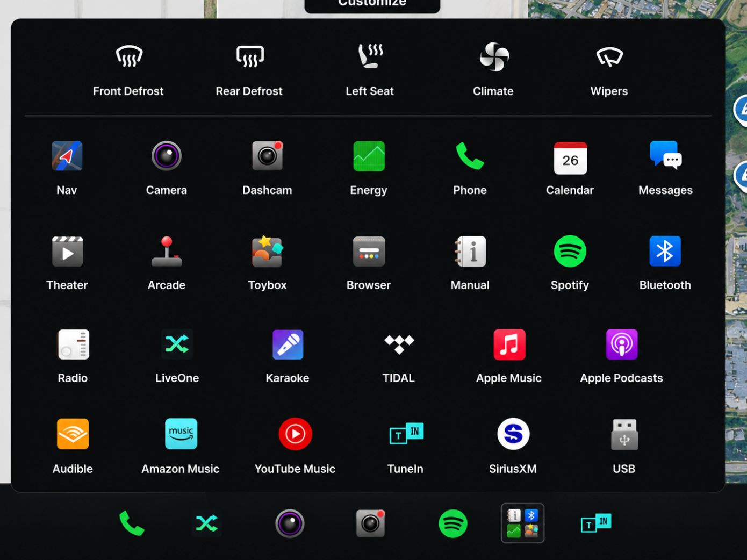The width and height of the screenshot is (747, 560).
Task: Open the YouTube Music app
Action: pyautogui.click(x=295, y=446)
